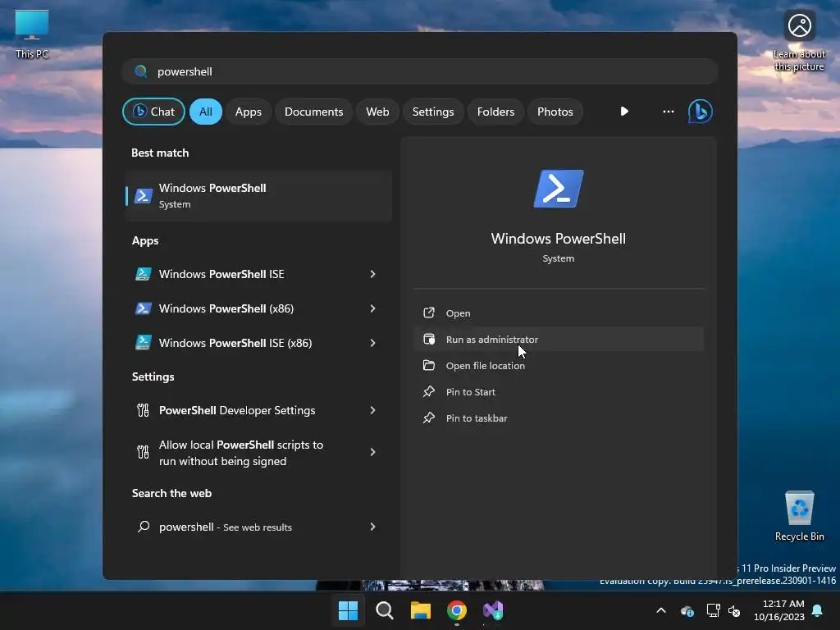The width and height of the screenshot is (840, 630).
Task: Expand Windows PowerShell (x86) options chevron
Action: point(373,308)
